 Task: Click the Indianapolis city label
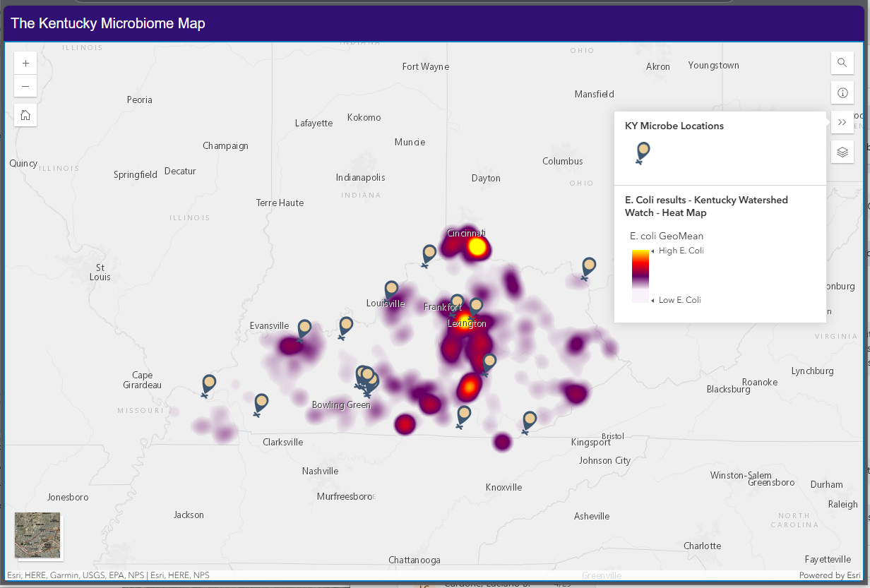pyautogui.click(x=360, y=178)
